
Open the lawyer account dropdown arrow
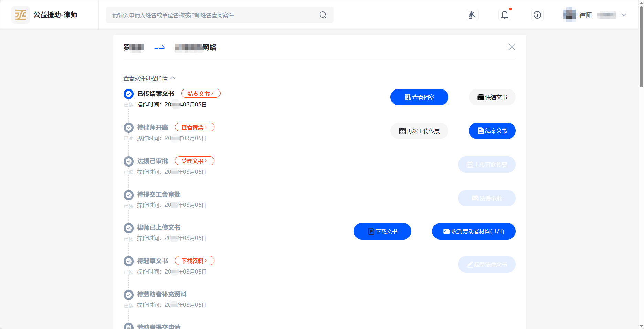[x=623, y=15]
